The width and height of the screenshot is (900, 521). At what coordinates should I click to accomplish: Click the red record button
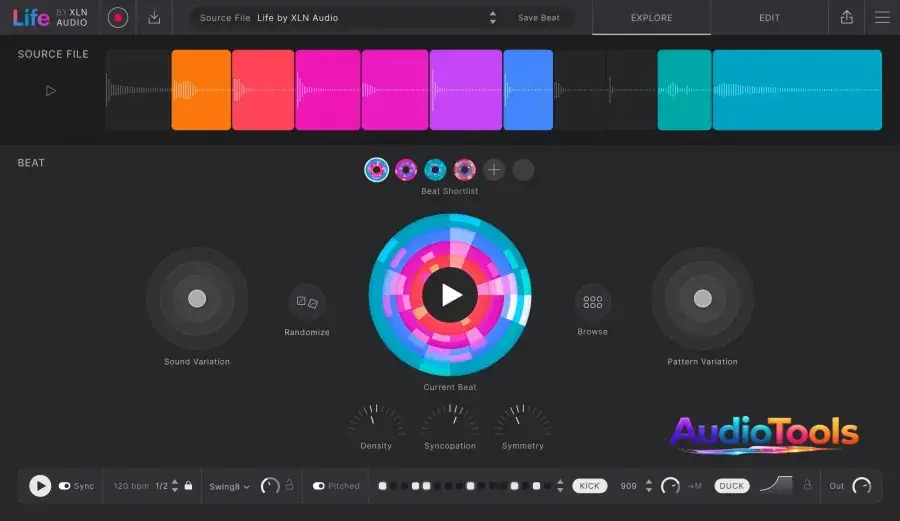click(x=118, y=18)
